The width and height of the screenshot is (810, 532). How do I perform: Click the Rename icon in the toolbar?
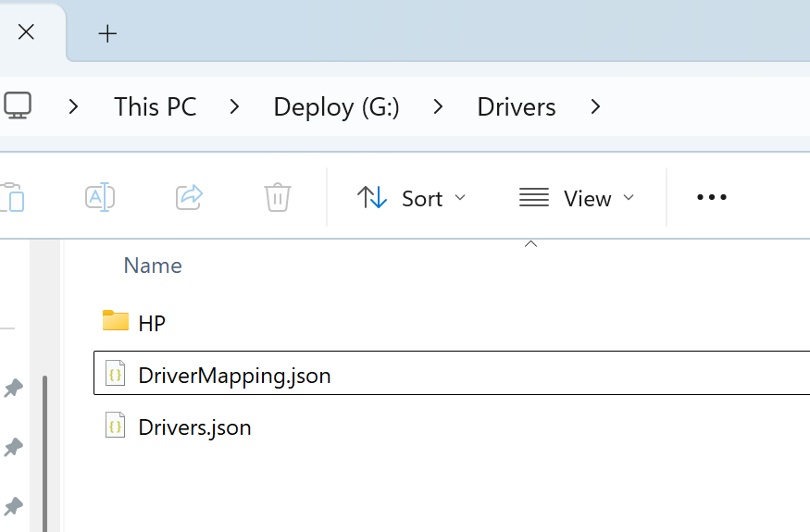[99, 197]
